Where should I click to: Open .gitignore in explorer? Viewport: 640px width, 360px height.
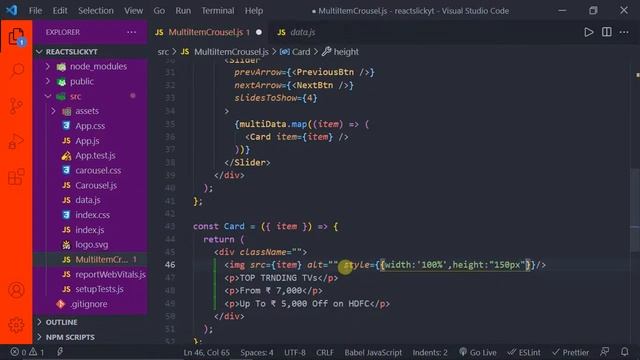[x=89, y=304]
